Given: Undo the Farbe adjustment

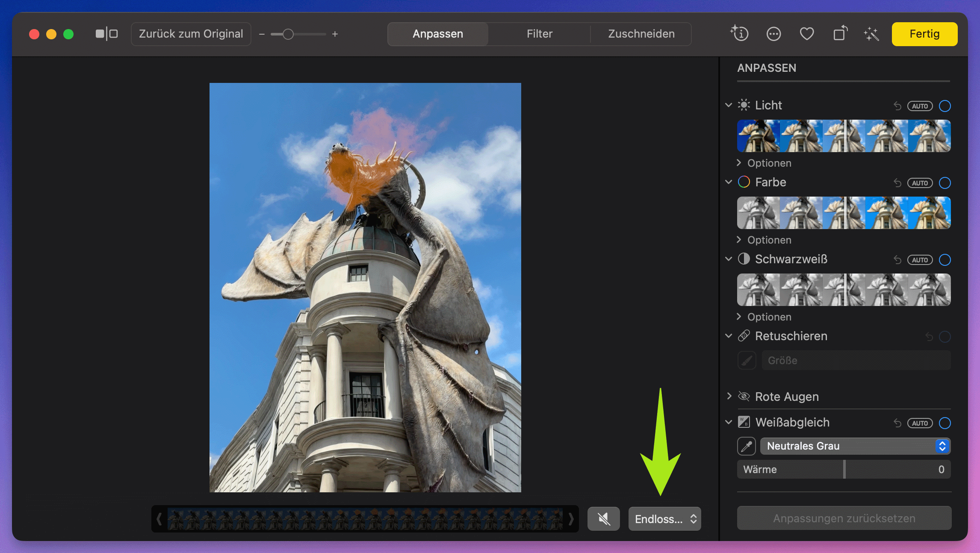Looking at the screenshot, I should [897, 183].
